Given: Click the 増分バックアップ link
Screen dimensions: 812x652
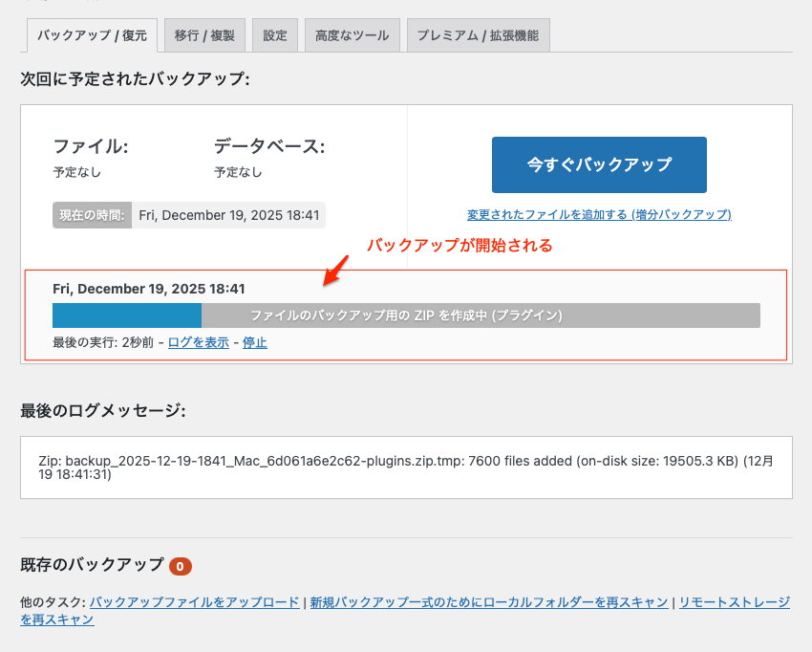Looking at the screenshot, I should coord(599,214).
